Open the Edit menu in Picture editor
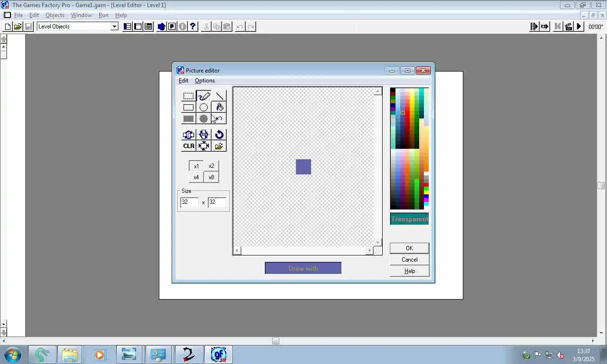The height and width of the screenshot is (364, 607). 184,81
